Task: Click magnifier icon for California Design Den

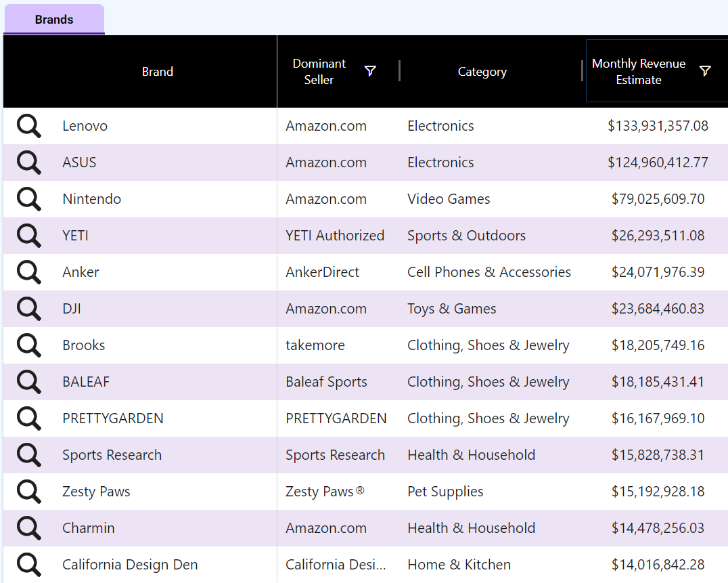Action: (x=29, y=565)
